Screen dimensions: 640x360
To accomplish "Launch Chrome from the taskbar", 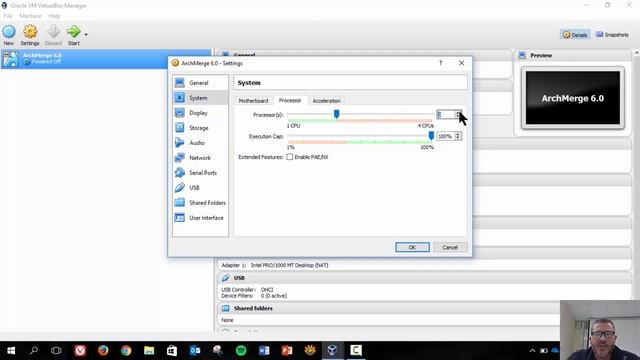I will [126, 350].
